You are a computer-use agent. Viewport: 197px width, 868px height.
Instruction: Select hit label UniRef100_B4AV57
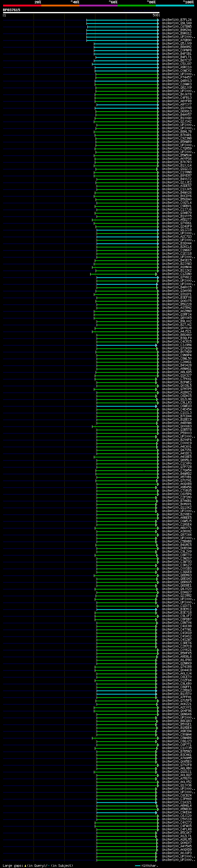177,115
